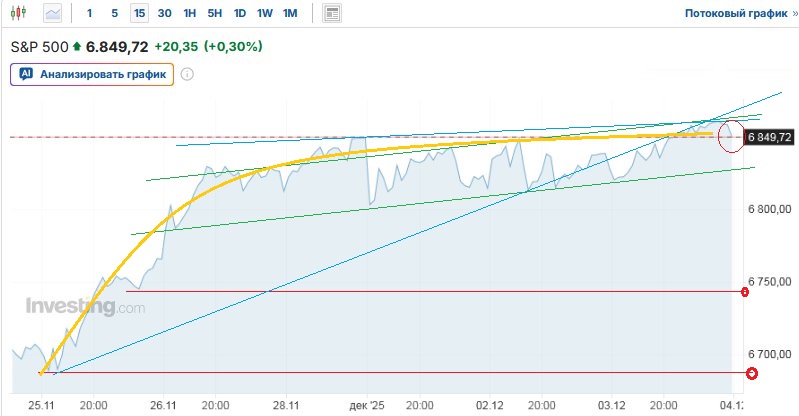Choose the 1M timeframe
The height and width of the screenshot is (416, 799).
coord(290,14)
